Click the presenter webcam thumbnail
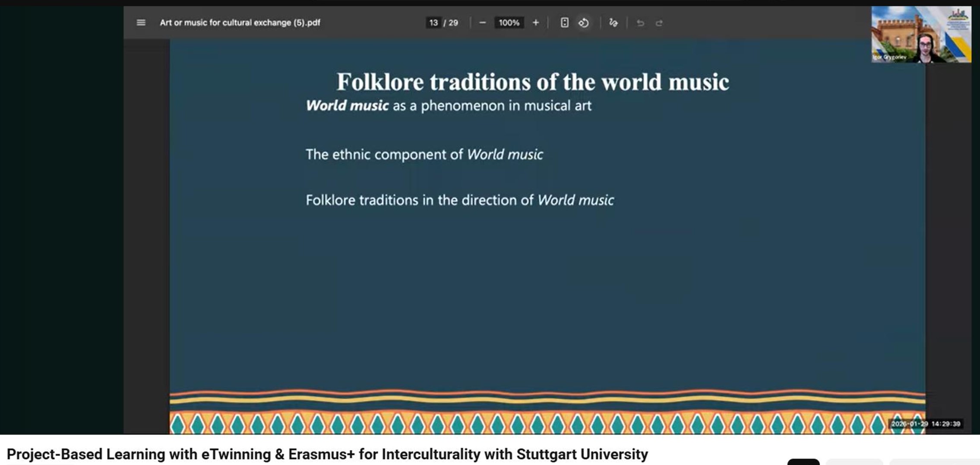The width and height of the screenshot is (980, 465). coord(921,35)
